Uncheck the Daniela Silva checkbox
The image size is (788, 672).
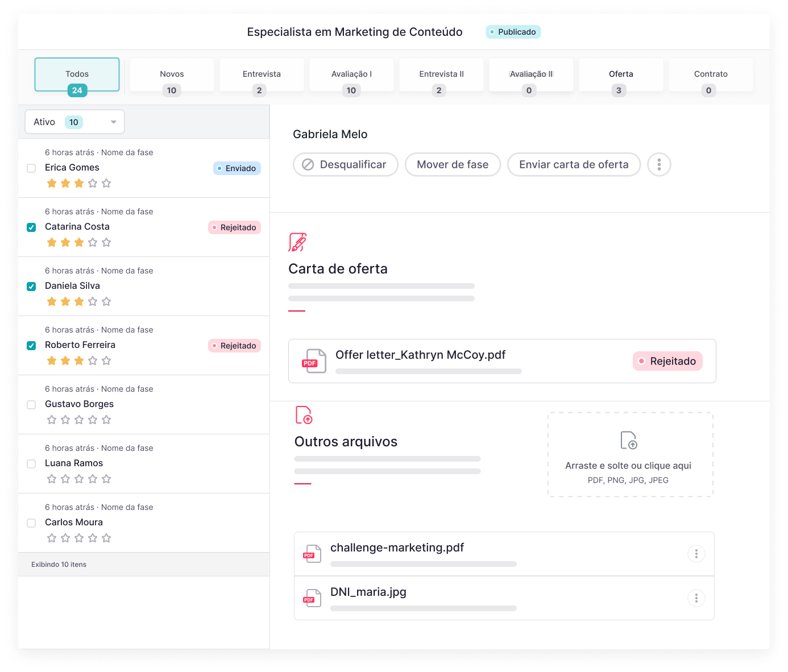click(32, 287)
